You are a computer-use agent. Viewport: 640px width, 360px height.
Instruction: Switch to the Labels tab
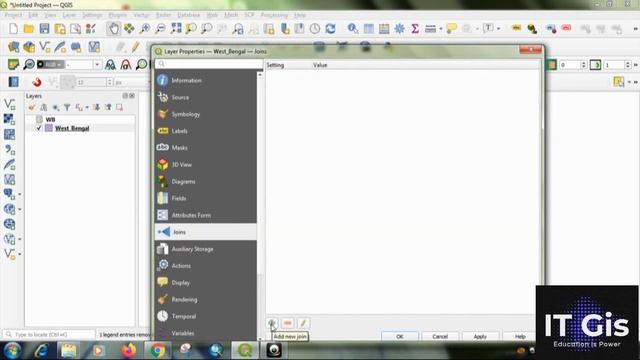pos(206,131)
